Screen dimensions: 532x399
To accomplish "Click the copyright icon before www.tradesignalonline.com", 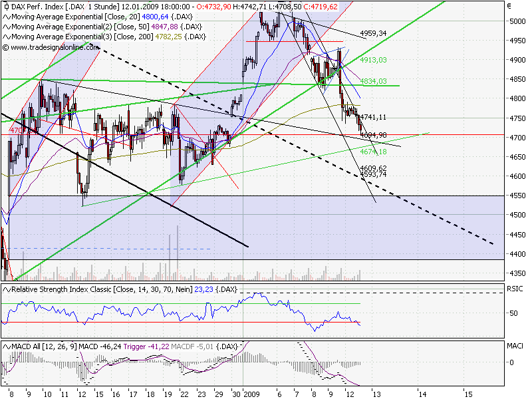I will pos(5,47).
